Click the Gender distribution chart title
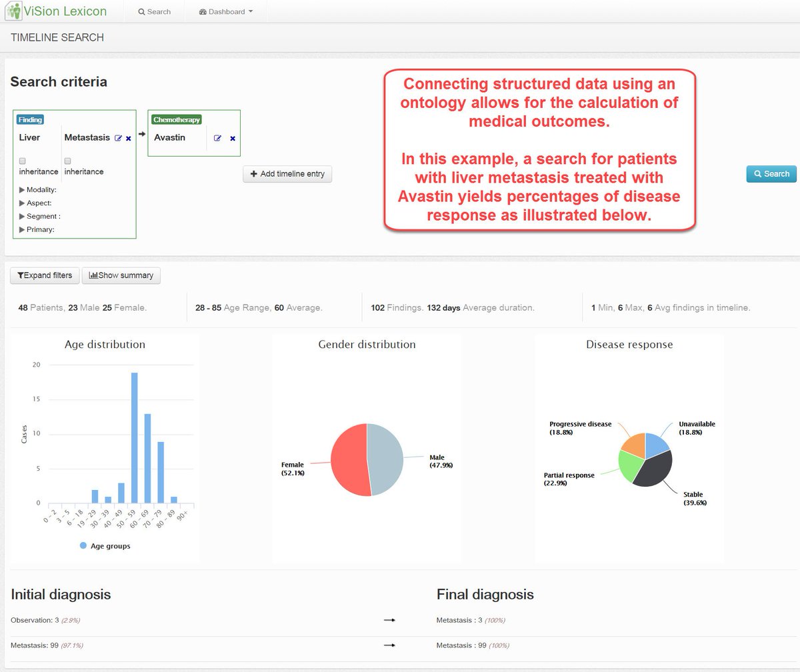The height and width of the screenshot is (672, 800). [x=367, y=345]
